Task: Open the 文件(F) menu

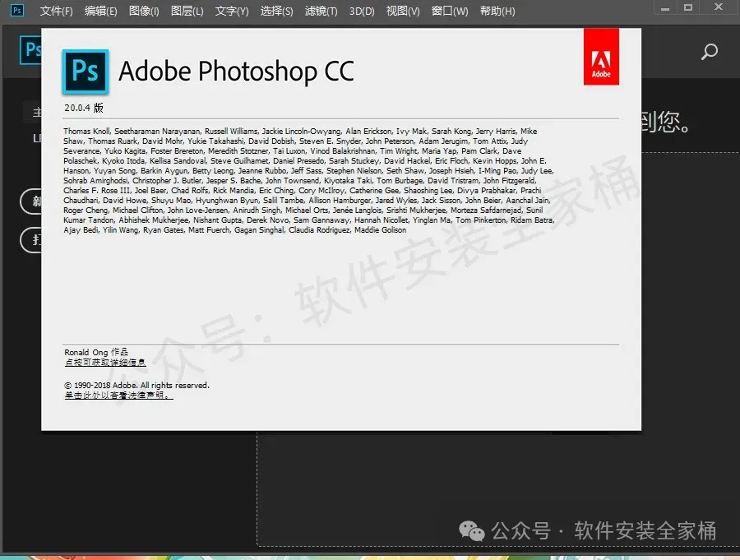Action: 56,11
